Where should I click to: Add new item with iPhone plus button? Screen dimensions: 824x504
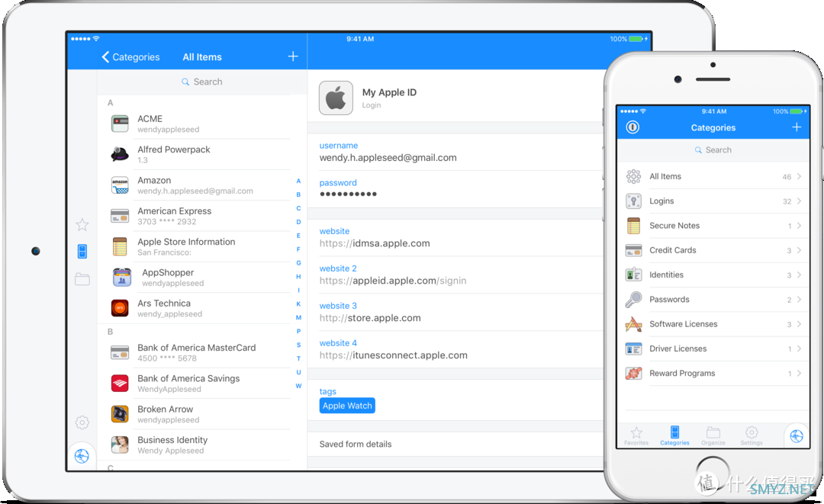[x=797, y=127]
